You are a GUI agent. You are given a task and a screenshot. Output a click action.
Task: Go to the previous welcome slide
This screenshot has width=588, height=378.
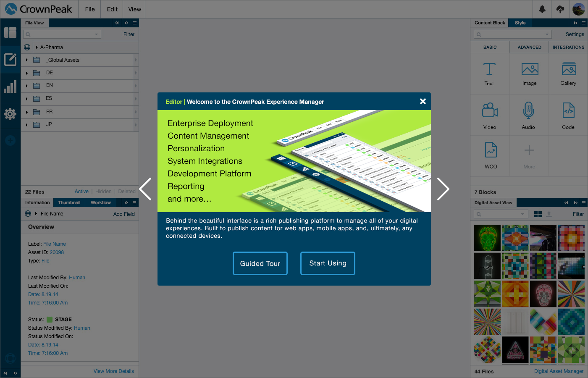[x=145, y=189]
